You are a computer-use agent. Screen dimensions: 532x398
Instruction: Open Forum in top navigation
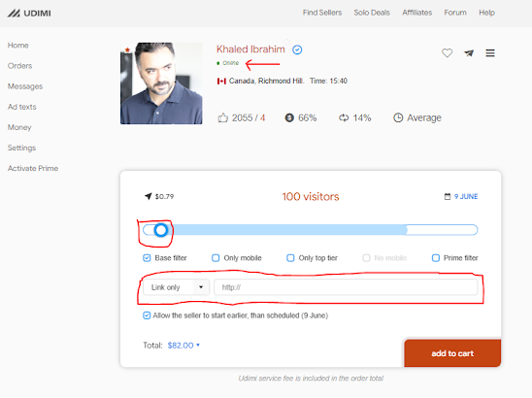click(455, 13)
